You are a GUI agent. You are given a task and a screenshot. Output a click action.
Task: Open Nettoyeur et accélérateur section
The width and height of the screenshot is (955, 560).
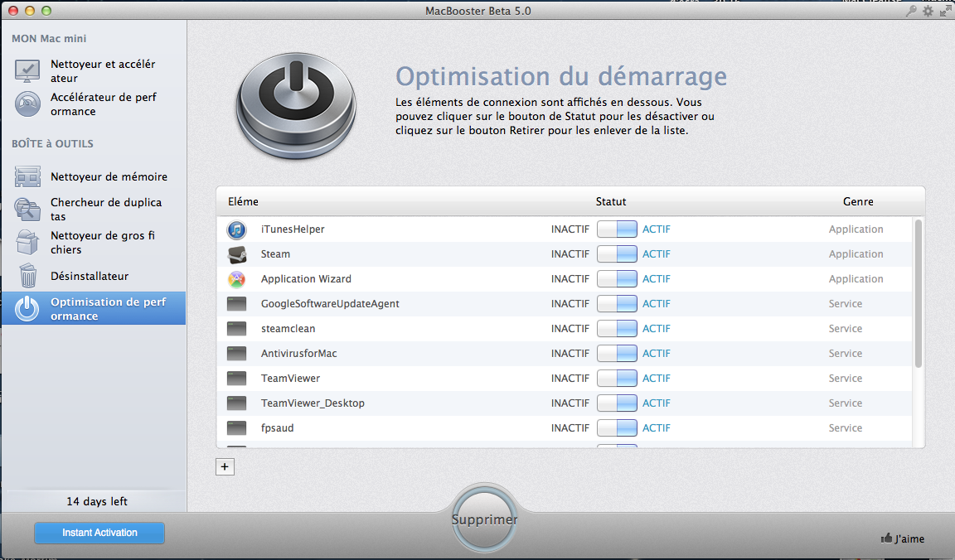coord(103,71)
